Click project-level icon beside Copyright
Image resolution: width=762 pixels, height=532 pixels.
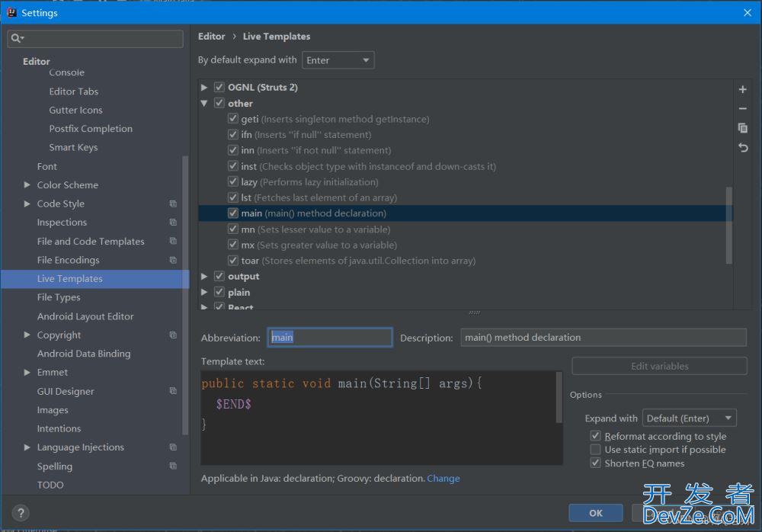coord(173,335)
